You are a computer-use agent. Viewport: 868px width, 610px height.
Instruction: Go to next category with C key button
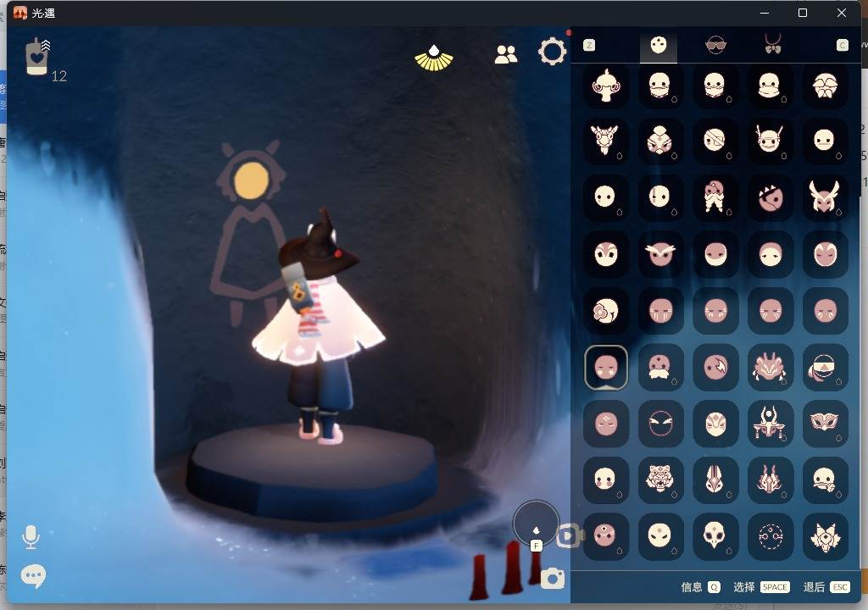tap(842, 46)
